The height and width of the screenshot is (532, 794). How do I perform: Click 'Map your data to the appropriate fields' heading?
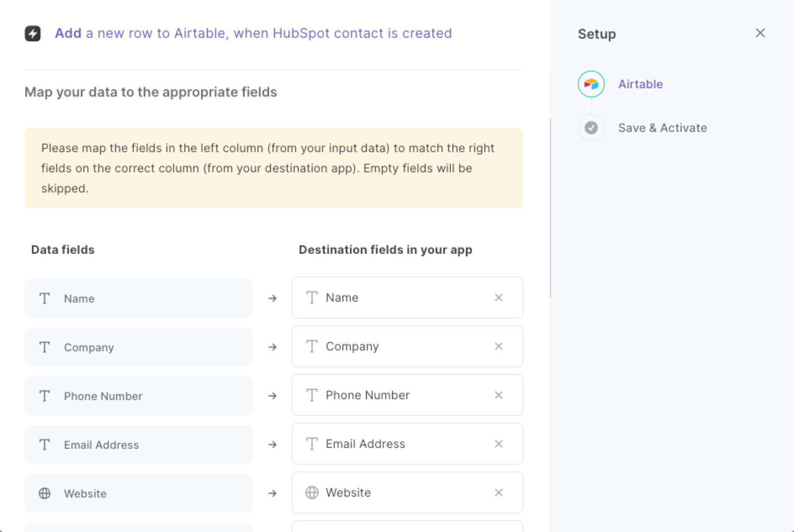(x=151, y=92)
